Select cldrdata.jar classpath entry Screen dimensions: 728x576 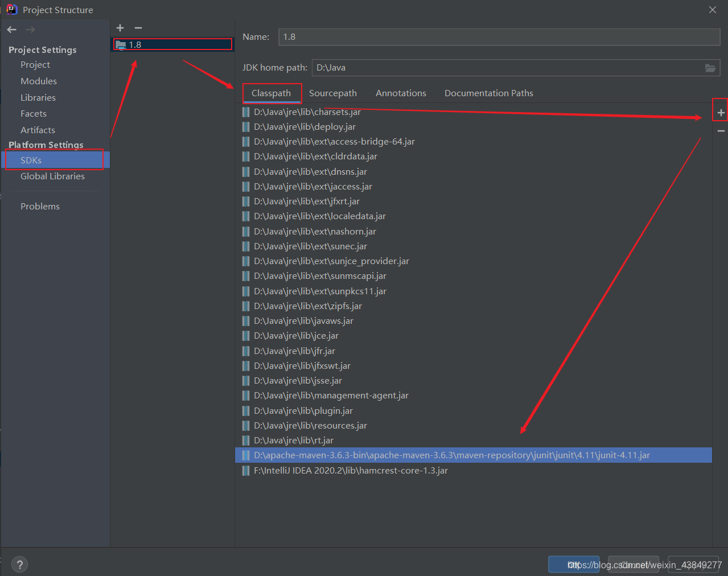pyautogui.click(x=474, y=157)
